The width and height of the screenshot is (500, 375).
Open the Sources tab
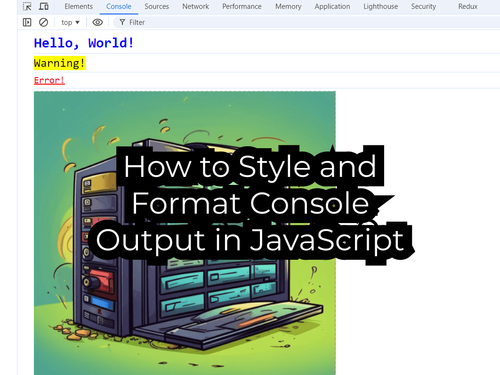click(157, 6)
